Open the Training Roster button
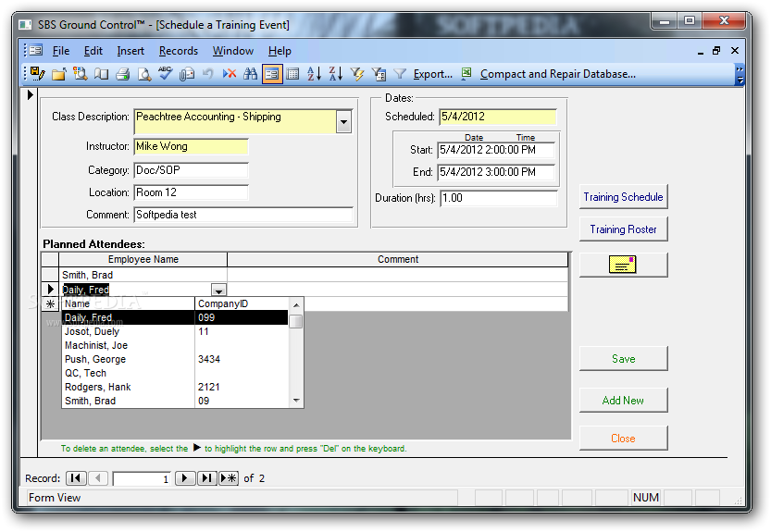The height and width of the screenshot is (532, 771). 623,229
